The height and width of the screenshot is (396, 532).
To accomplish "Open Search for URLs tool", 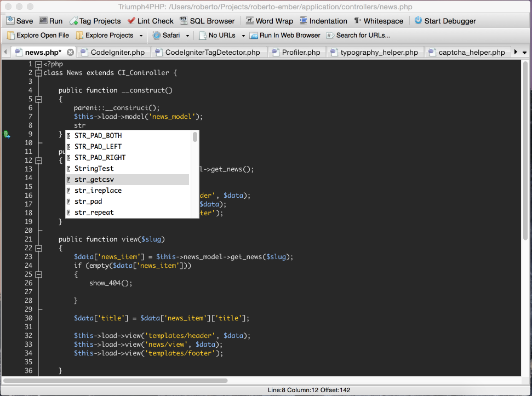I will click(x=358, y=36).
